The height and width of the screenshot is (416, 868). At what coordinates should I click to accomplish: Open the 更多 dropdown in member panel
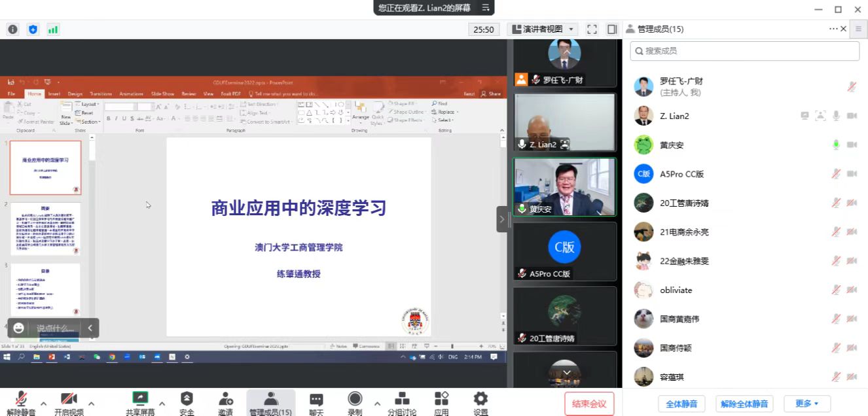pos(806,404)
